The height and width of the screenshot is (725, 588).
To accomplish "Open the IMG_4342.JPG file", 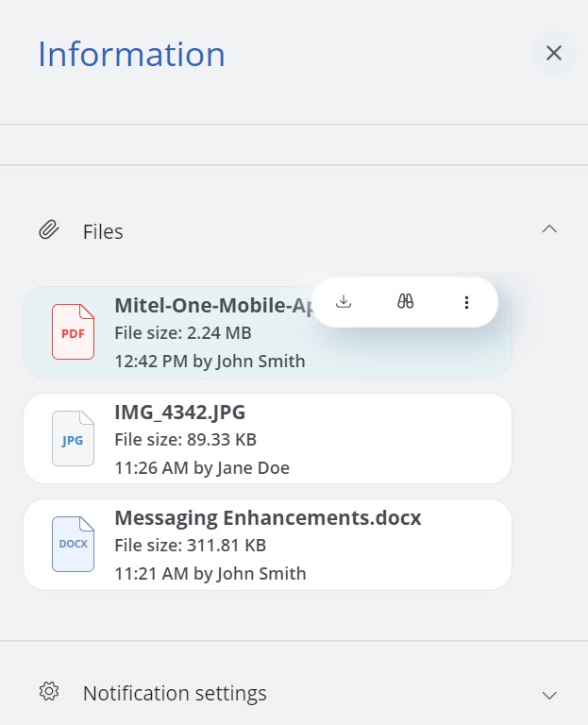I will click(x=180, y=413).
